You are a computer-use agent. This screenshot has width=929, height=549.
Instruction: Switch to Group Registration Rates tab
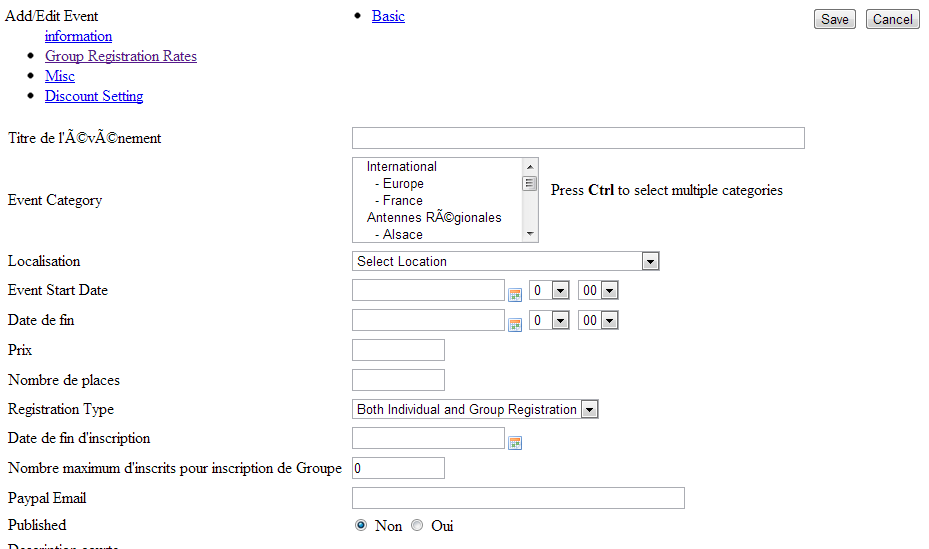(x=121, y=56)
